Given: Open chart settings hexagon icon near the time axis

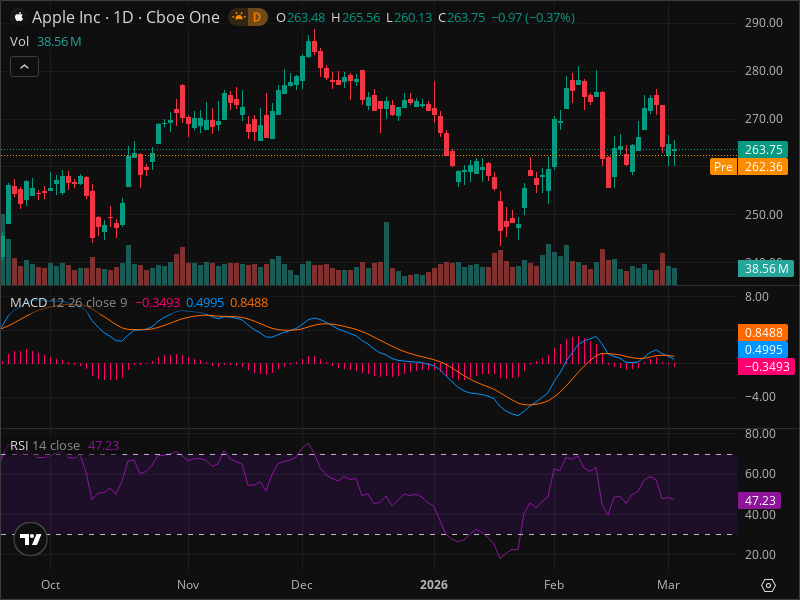Looking at the screenshot, I should click(768, 585).
